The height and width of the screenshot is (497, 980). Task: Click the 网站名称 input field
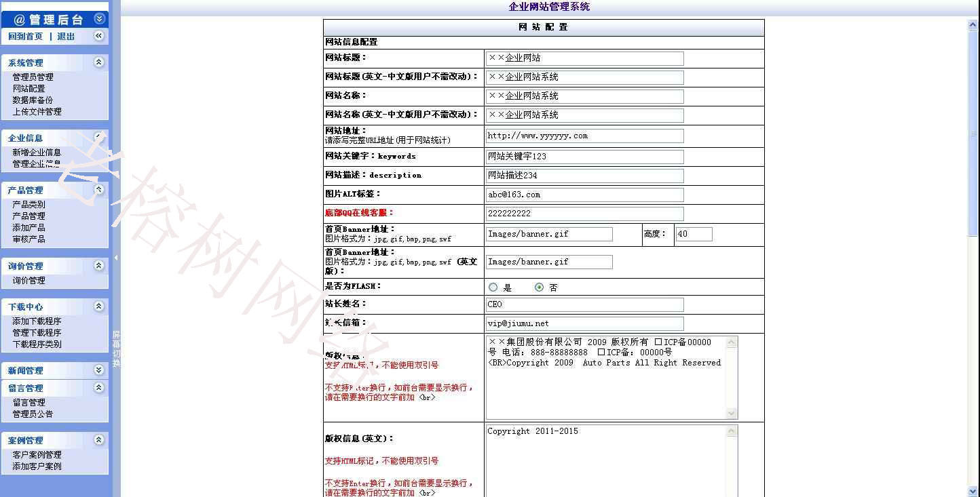pos(584,96)
